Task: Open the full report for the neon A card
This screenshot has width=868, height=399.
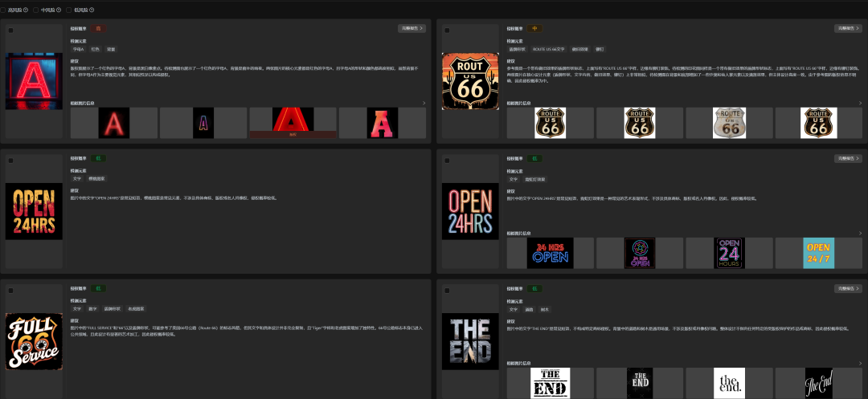Action: (411, 28)
